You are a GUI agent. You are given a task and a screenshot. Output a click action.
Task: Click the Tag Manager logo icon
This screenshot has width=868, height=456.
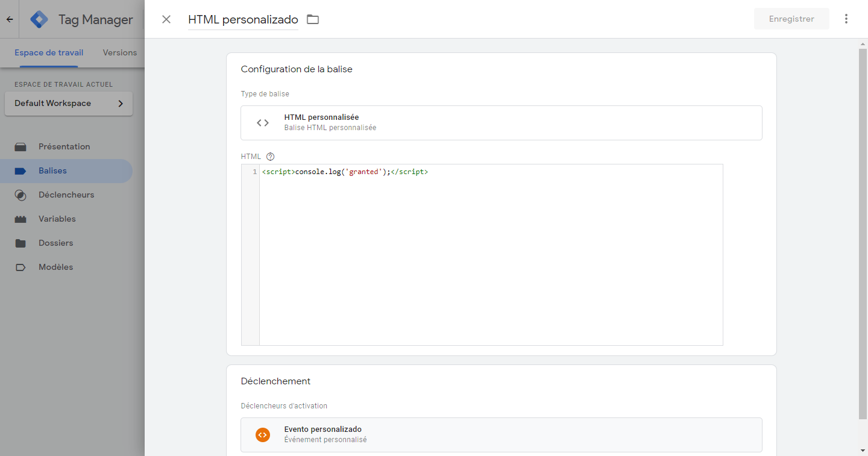(x=40, y=19)
